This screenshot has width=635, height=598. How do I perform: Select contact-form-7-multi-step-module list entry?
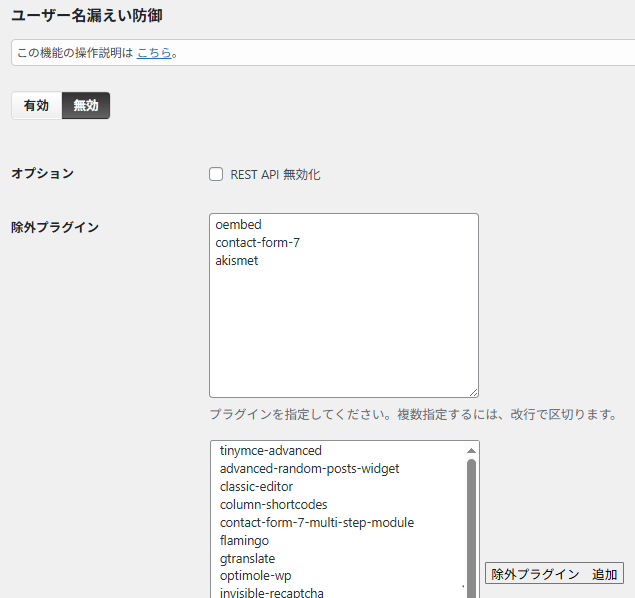click(316, 523)
